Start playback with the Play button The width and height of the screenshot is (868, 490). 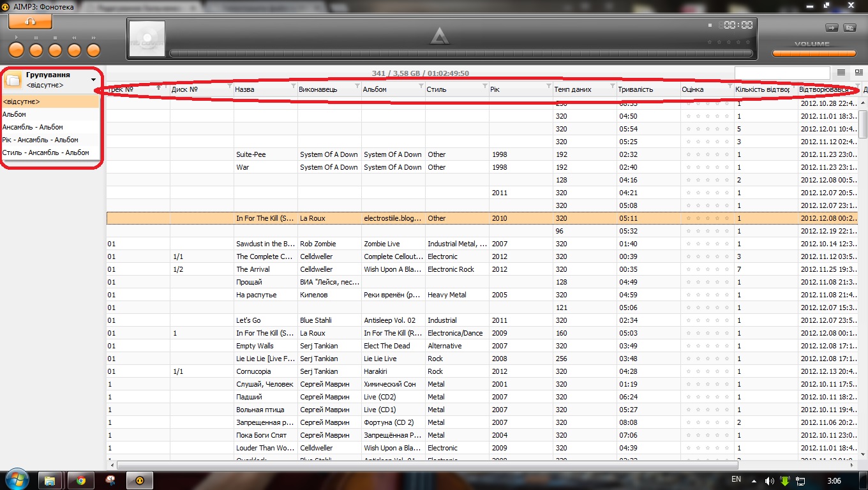[x=17, y=50]
